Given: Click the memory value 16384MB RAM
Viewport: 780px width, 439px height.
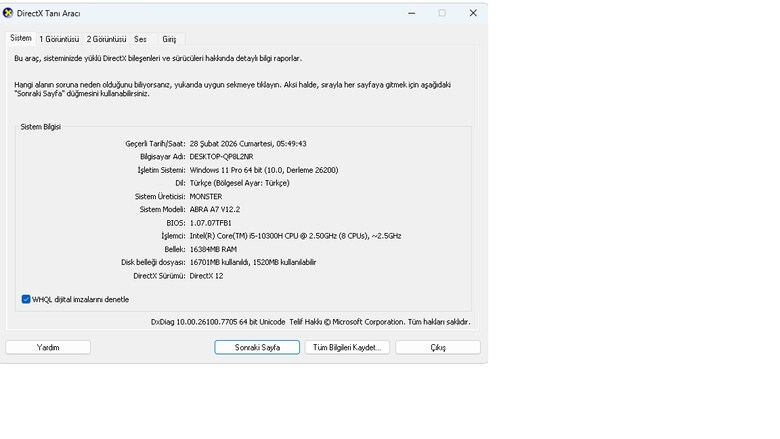Looking at the screenshot, I should coord(213,249).
